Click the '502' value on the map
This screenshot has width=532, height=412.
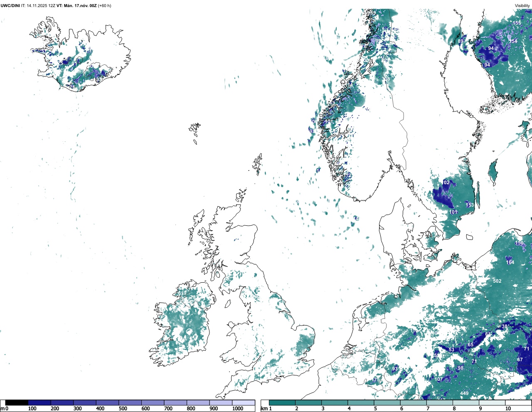coord(497,281)
